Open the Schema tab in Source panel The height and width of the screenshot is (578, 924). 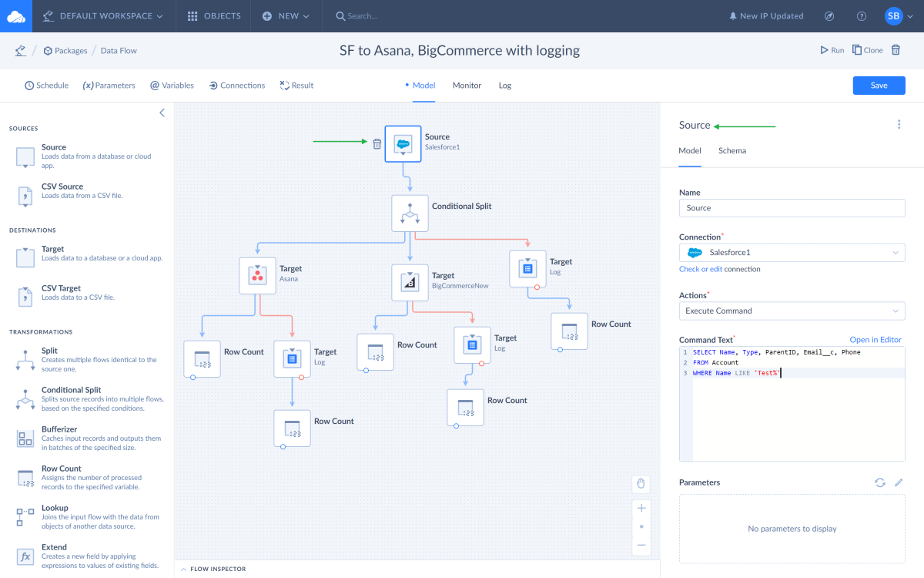[x=731, y=151]
